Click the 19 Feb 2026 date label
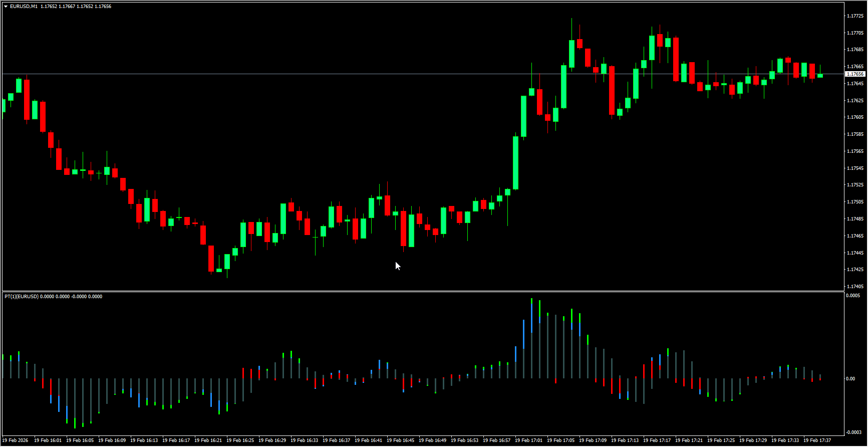This screenshot has width=868, height=447. 16,440
